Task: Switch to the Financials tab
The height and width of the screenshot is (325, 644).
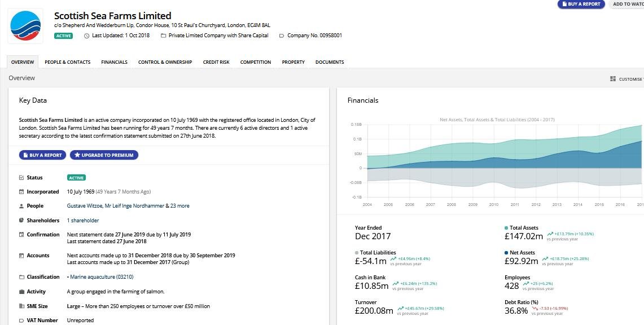Action: pyautogui.click(x=114, y=62)
